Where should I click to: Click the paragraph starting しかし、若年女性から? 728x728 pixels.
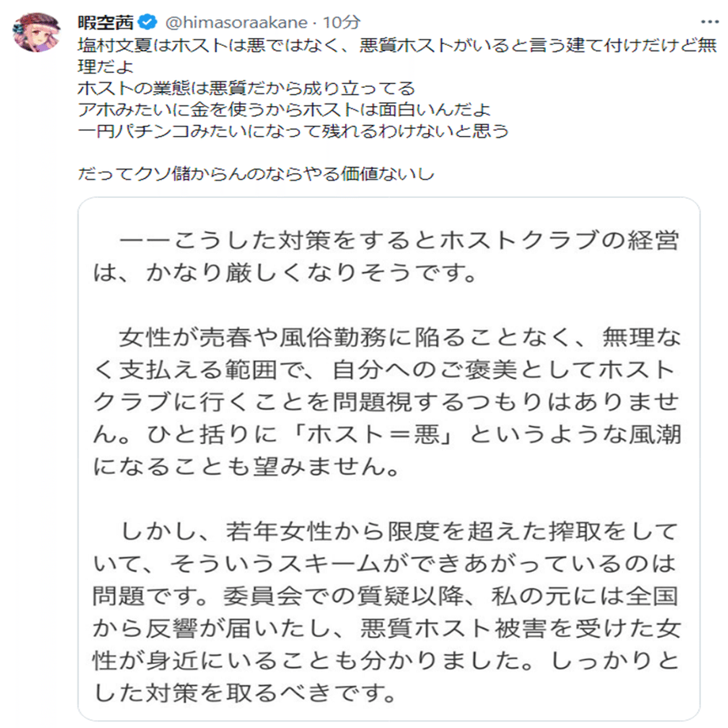click(387, 612)
